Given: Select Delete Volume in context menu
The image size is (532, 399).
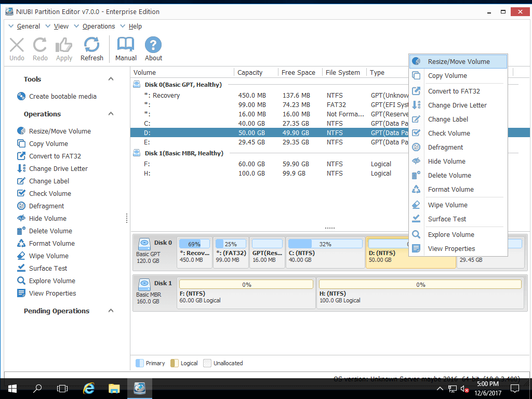Looking at the screenshot, I should (x=458, y=176).
